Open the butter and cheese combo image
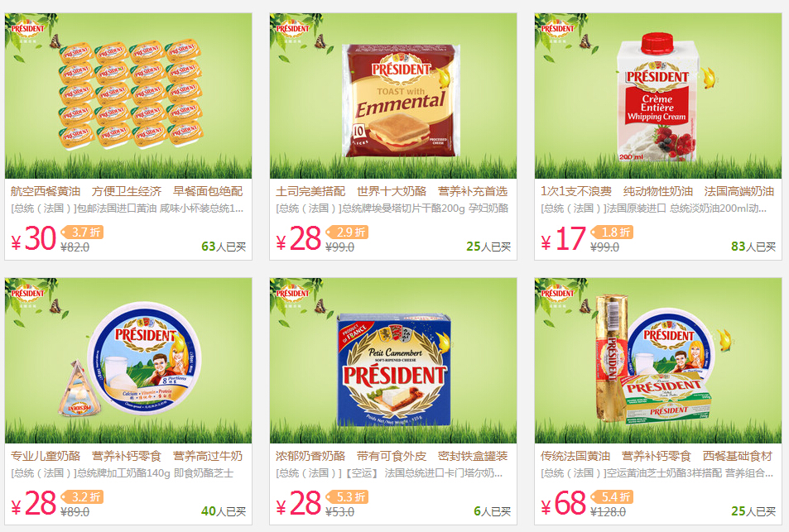The height and width of the screenshot is (532, 789). 657,361
